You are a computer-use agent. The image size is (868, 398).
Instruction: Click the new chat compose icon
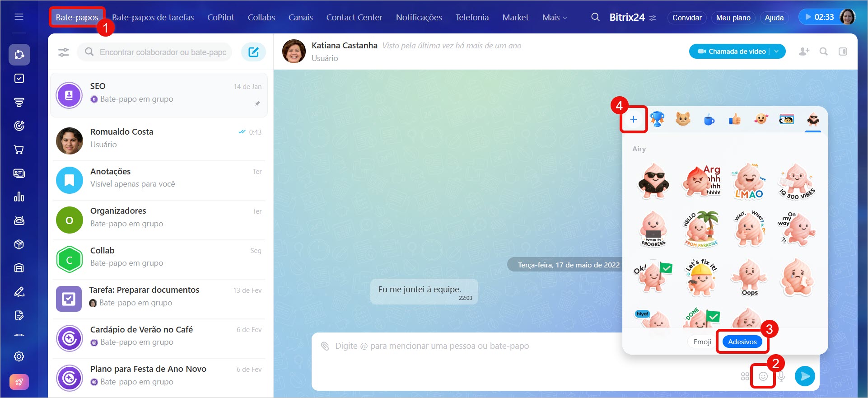pos(253,52)
